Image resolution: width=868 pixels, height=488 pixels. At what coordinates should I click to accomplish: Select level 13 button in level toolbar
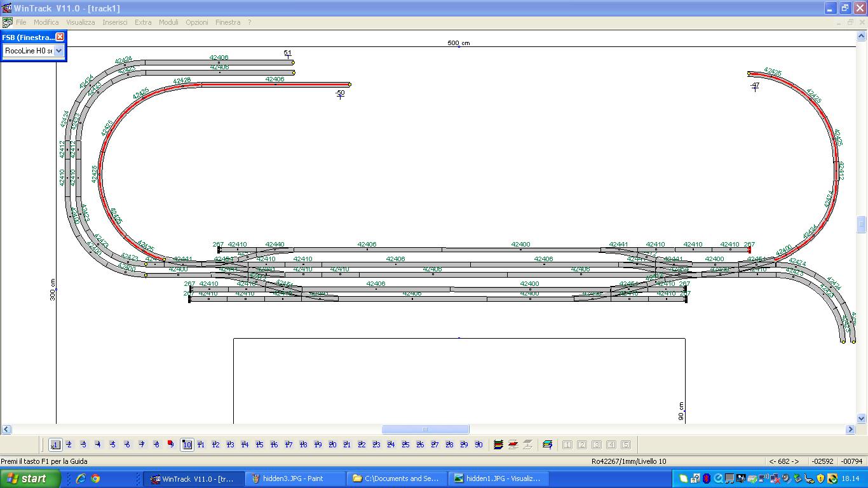[230, 445]
